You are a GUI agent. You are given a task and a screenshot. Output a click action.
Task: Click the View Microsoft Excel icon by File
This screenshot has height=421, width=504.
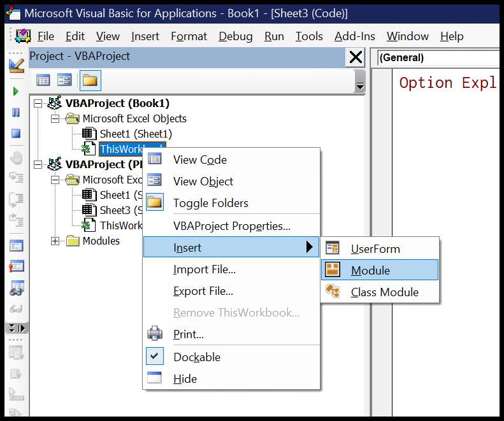click(23, 36)
